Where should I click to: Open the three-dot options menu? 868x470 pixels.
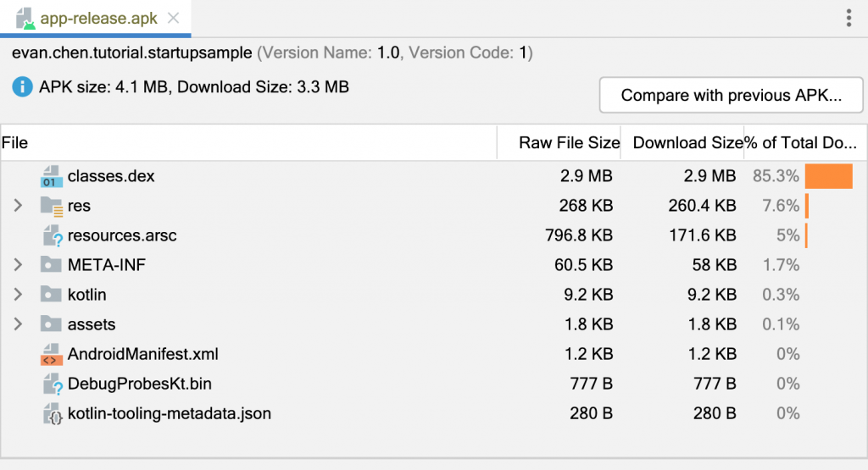click(x=849, y=18)
